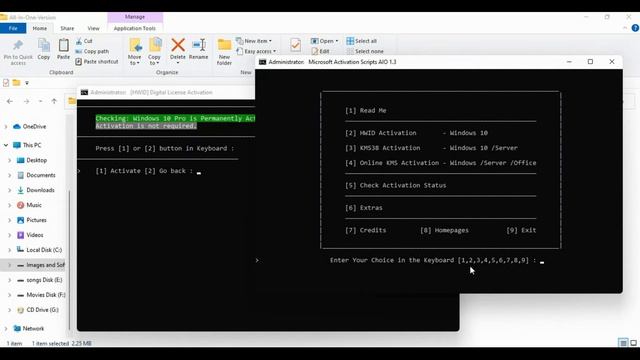
Task: Switch to large icons view
Action: pyautogui.click(x=633, y=343)
